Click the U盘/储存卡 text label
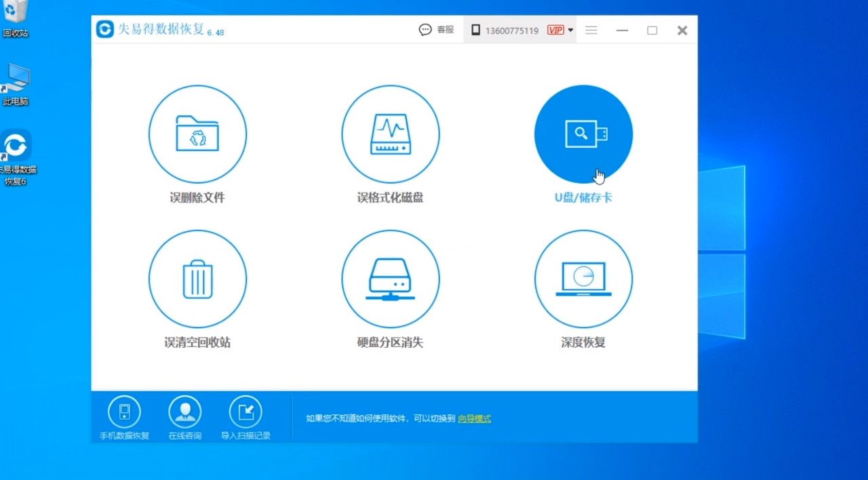 [583, 198]
